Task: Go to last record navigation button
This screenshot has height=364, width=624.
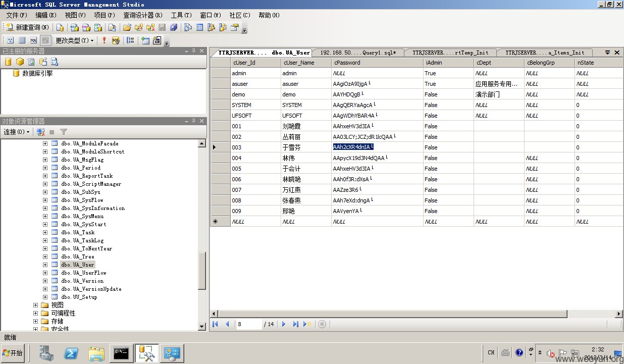Action: [295, 324]
